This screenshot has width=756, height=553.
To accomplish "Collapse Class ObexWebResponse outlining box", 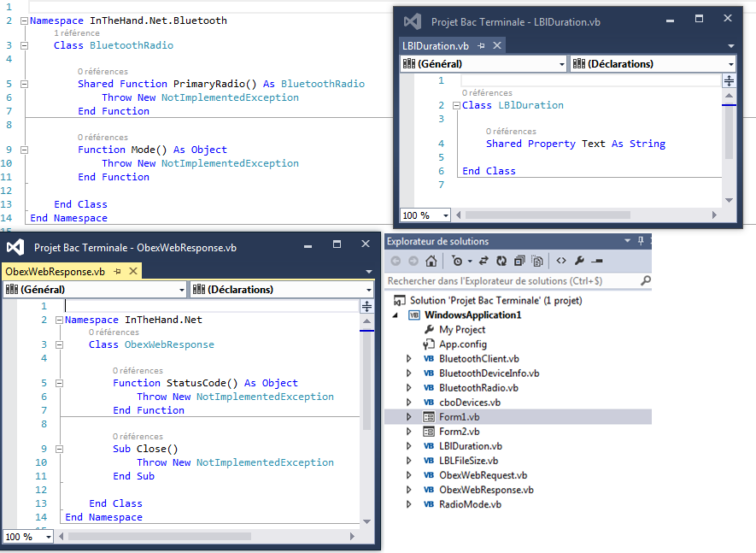I will [59, 344].
